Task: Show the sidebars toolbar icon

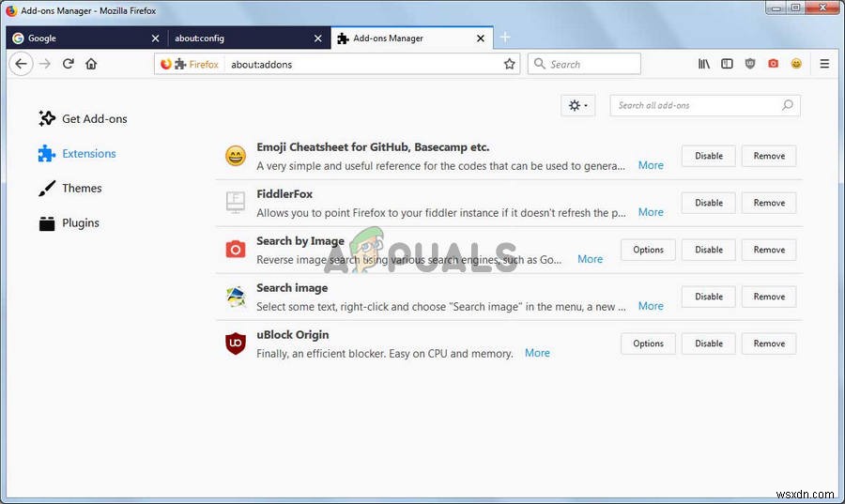Action: [x=727, y=64]
